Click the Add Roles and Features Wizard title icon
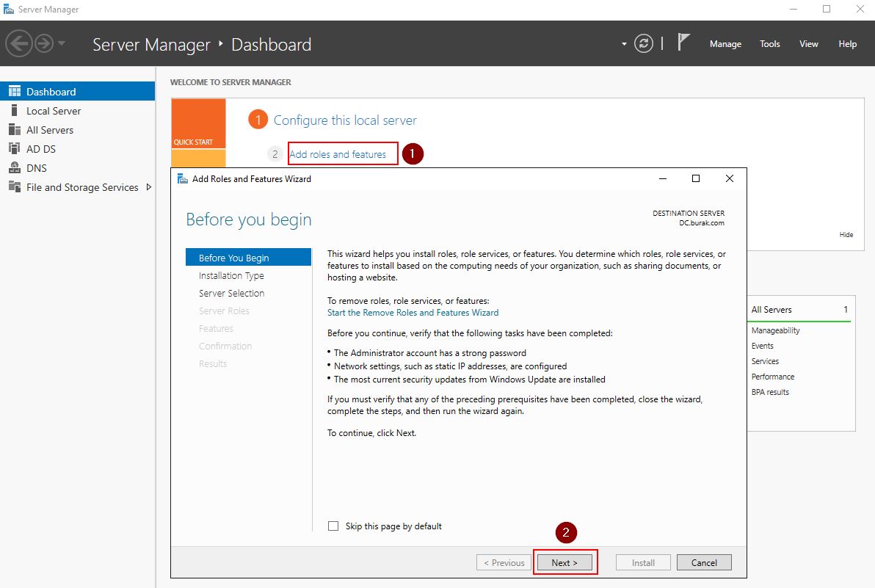Screen dimensions: 875x588 (x=183, y=178)
